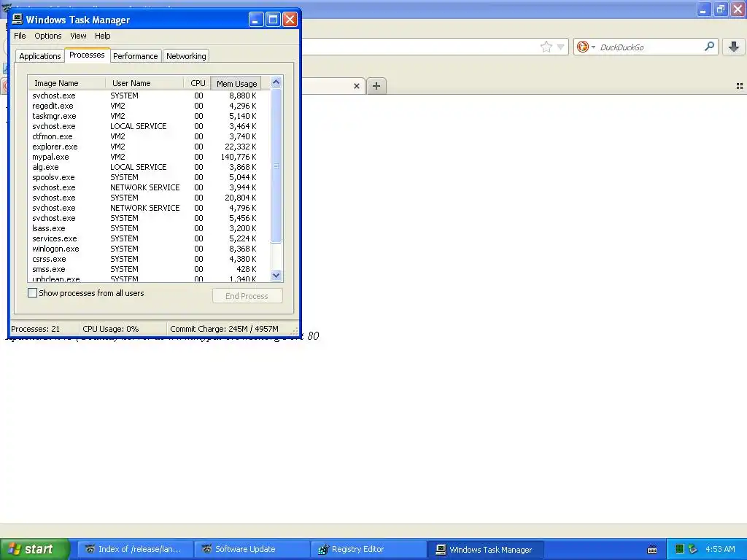The image size is (747, 560).
Task: Open the dropdown arrow beside bookmark star
Action: (561, 47)
